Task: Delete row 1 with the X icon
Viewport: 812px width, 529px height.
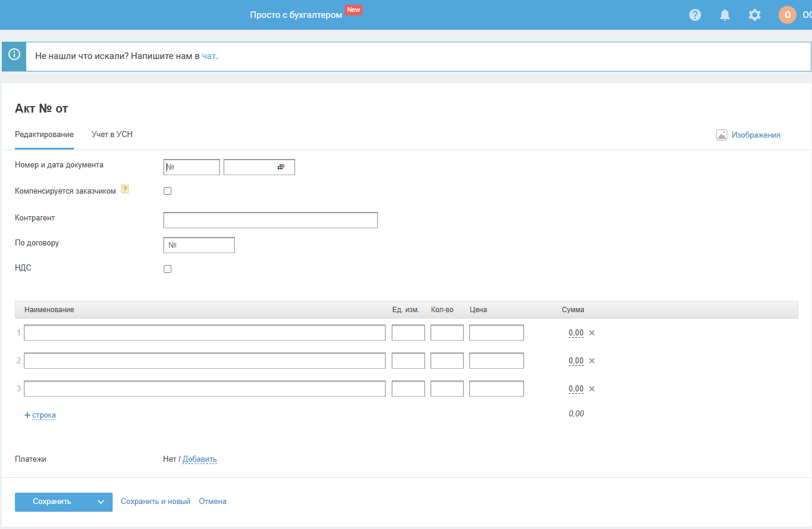Action: (592, 333)
